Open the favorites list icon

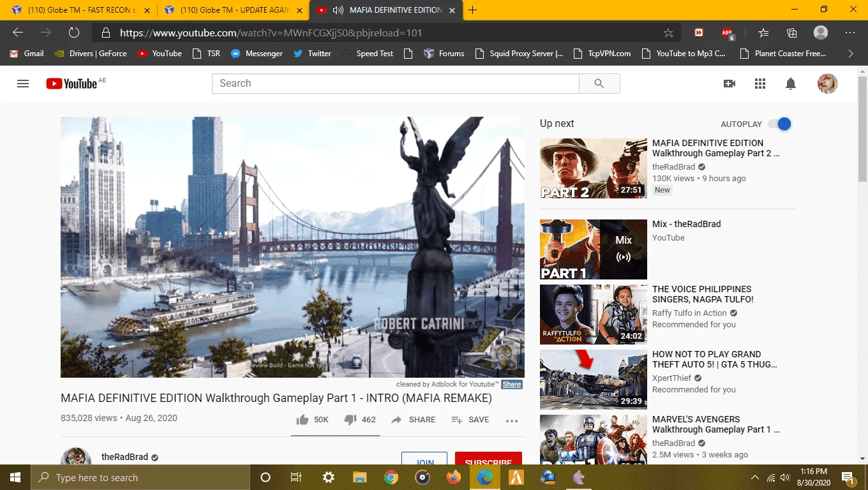click(763, 33)
